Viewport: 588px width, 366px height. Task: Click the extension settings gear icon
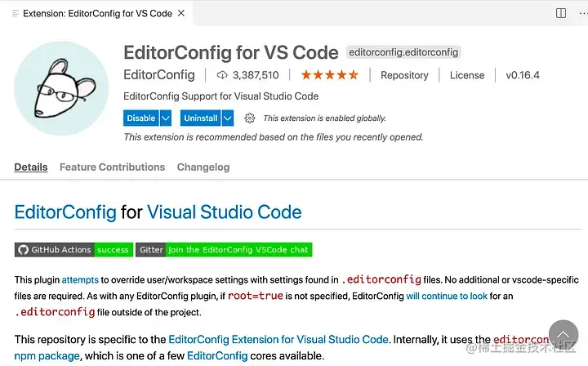(x=250, y=118)
